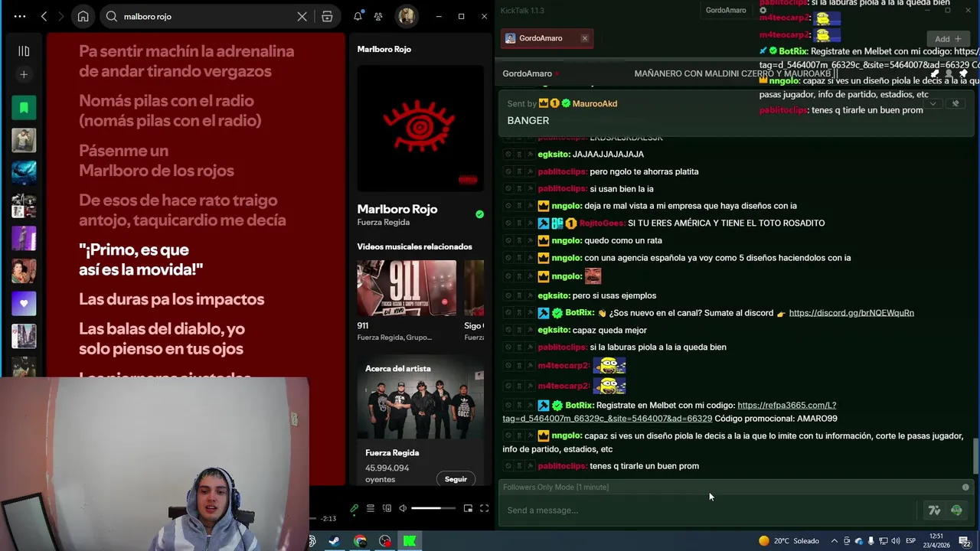Viewport: 980px width, 551px height.
Task: Create a new playlist with plus button
Action: point(24,74)
